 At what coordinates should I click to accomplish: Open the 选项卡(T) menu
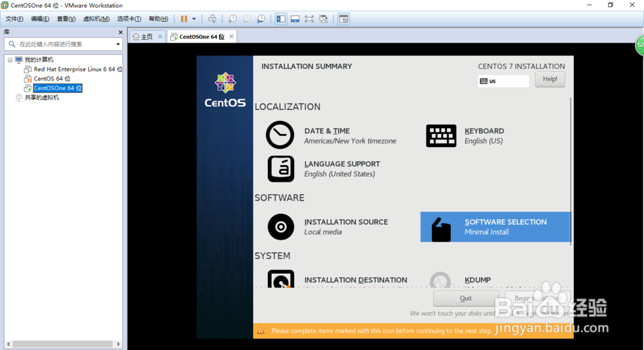pos(129,19)
